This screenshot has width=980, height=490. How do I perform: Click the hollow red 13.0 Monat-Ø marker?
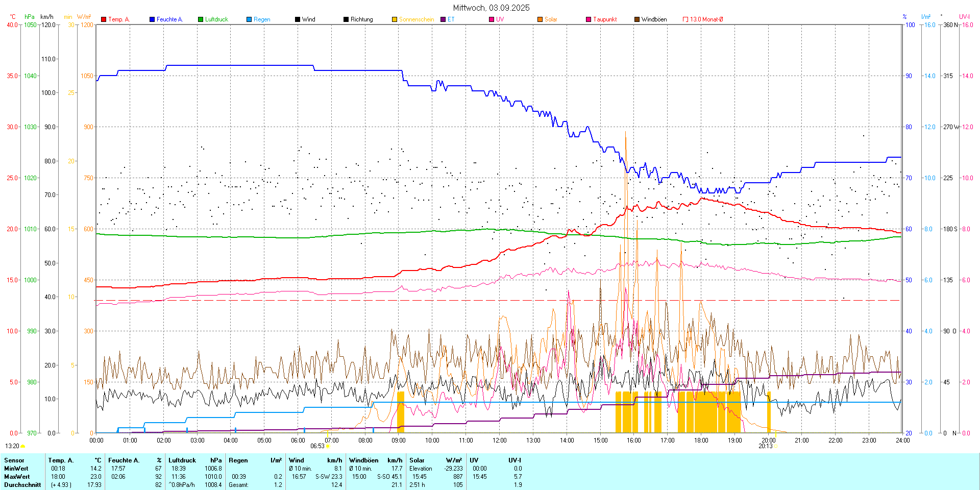685,19
